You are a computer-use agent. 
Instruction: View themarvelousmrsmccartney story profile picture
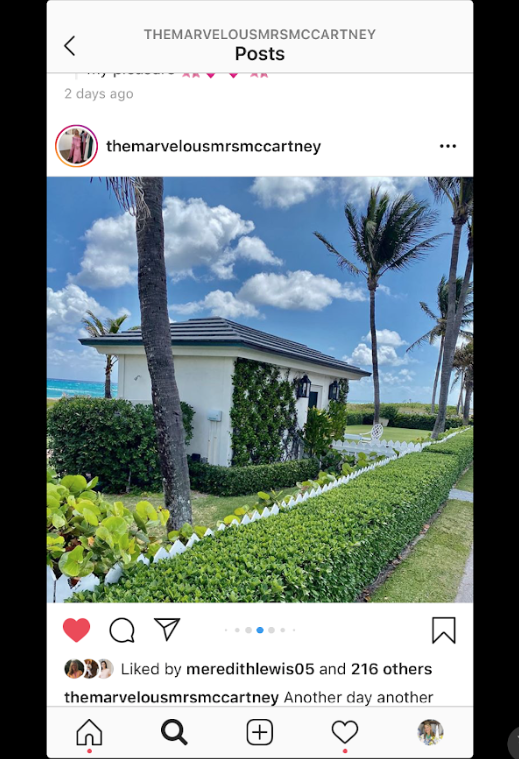coord(76,146)
